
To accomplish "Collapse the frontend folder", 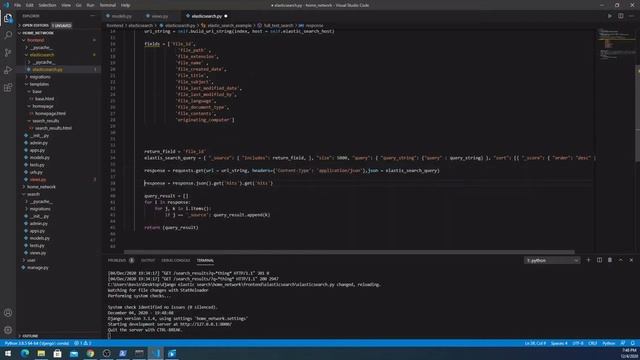I will coord(36,40).
